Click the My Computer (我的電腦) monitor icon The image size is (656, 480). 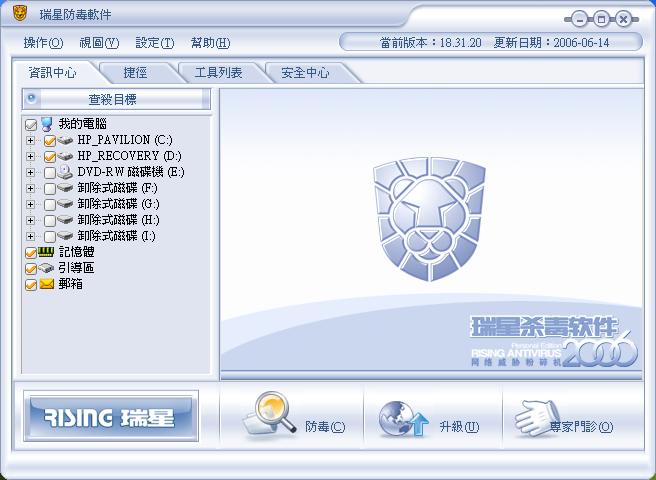(47, 124)
